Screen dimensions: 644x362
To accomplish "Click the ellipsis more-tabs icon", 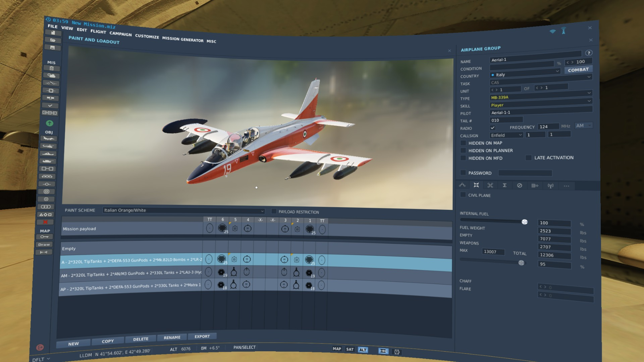I will pos(567,186).
